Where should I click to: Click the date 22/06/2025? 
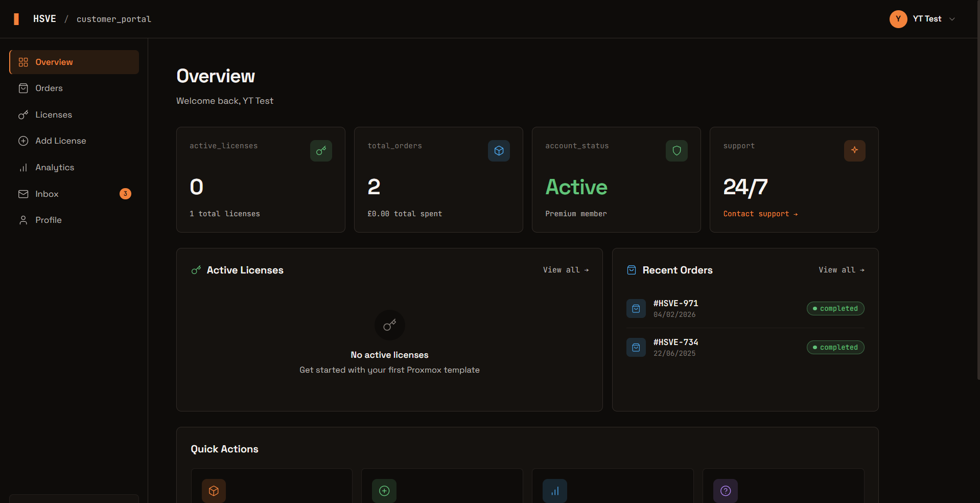pos(674,354)
